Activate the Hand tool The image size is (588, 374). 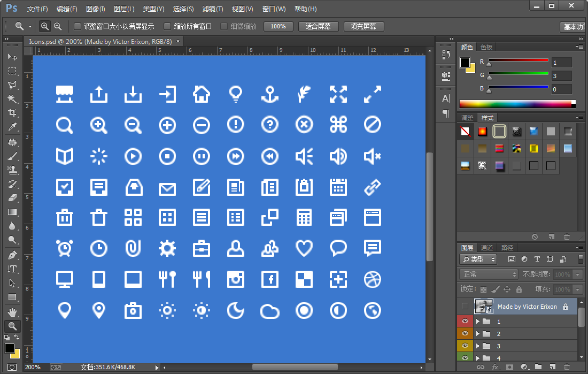pyautogui.click(x=12, y=312)
